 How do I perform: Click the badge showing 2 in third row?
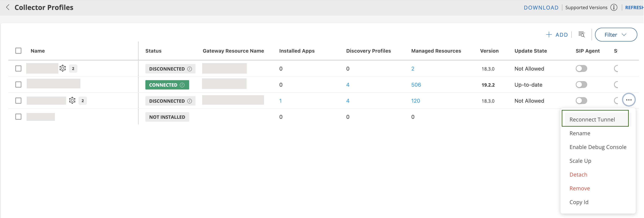point(83,101)
